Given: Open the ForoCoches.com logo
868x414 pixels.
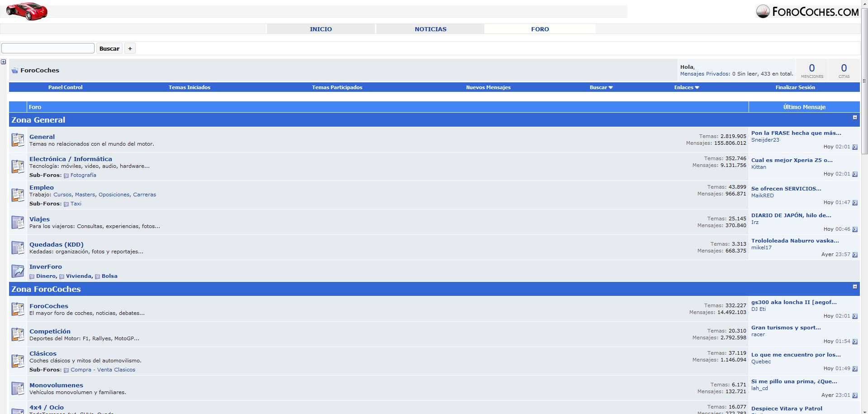Looking at the screenshot, I should tap(807, 11).
